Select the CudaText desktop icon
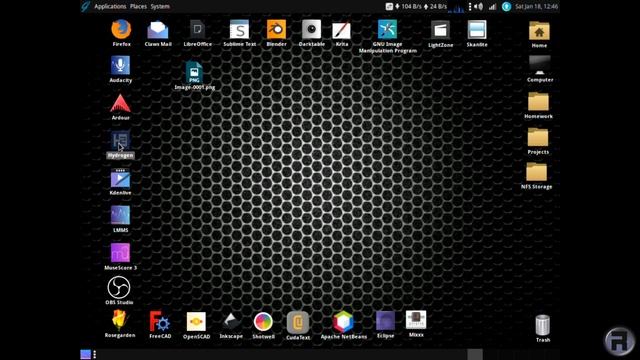The height and width of the screenshot is (360, 640). 298,323
